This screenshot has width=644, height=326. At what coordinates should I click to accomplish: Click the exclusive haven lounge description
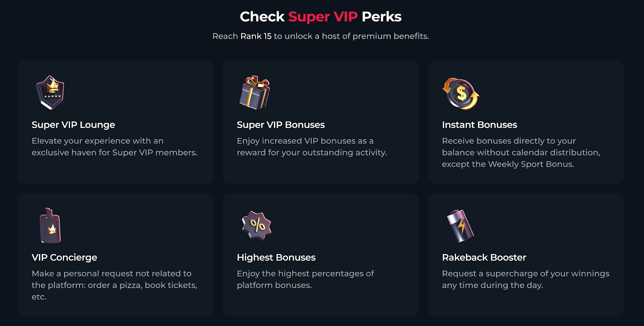[x=114, y=147]
